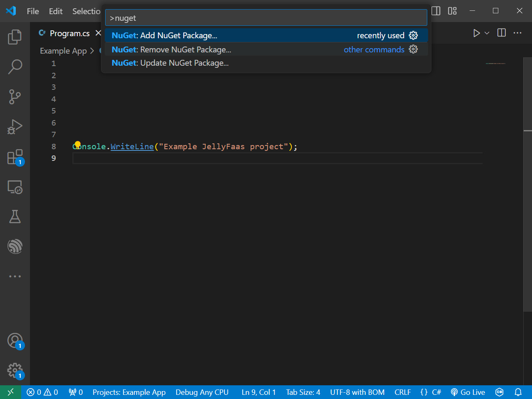Click the WriteLine method link
This screenshot has height=399, width=532.
[132, 146]
